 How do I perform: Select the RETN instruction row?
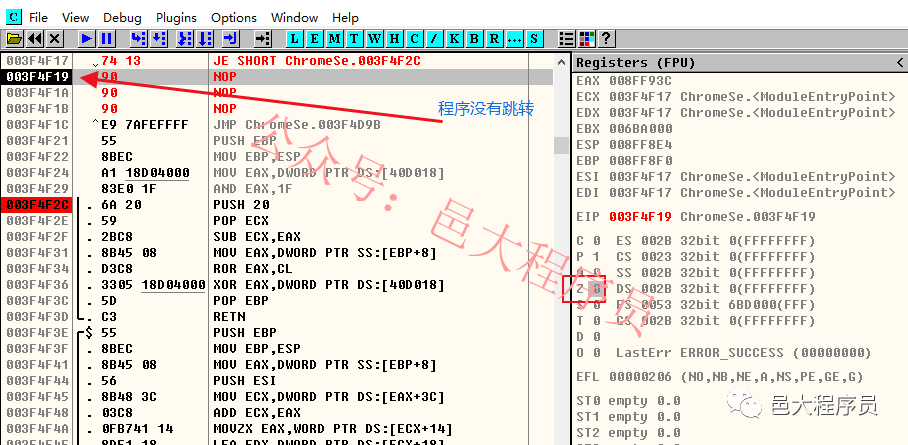pos(229,316)
